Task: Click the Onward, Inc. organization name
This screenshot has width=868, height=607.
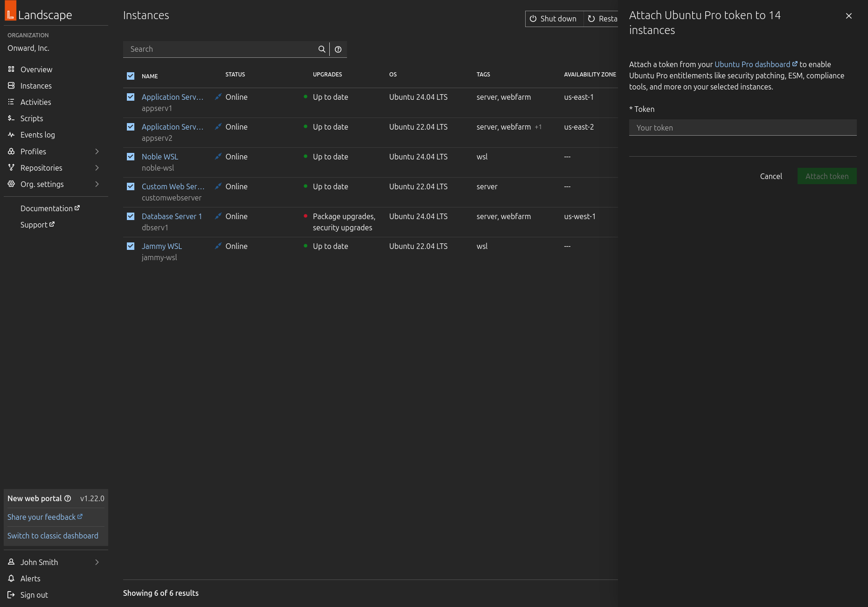Action: coord(28,48)
